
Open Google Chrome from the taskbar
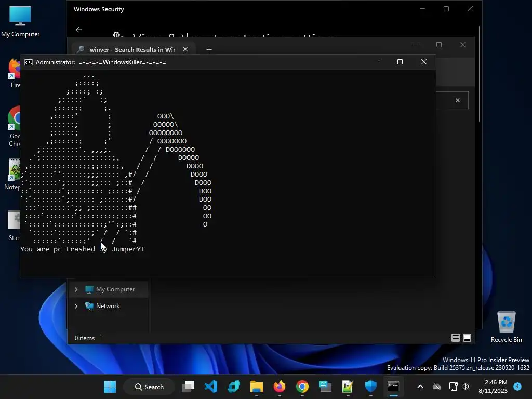[x=302, y=387]
